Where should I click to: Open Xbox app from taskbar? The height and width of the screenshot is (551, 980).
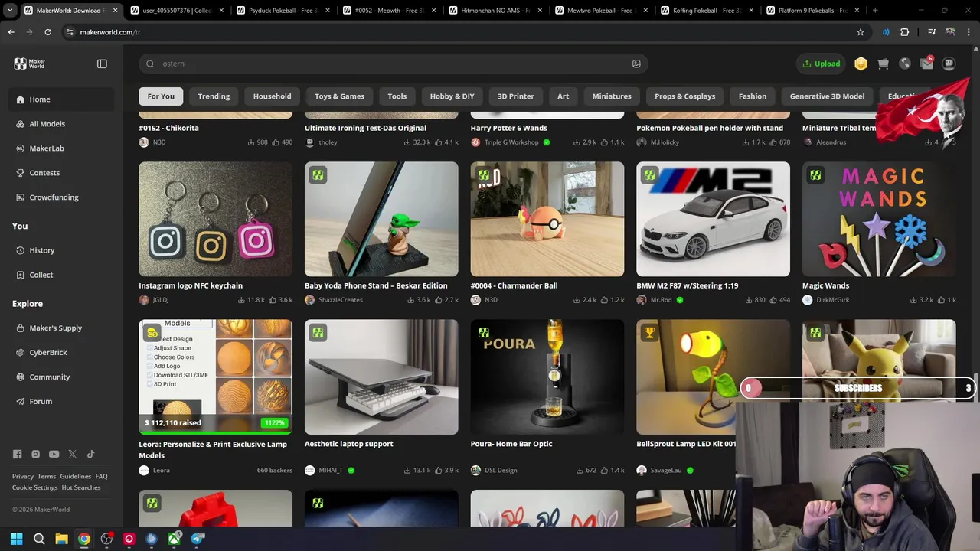175,539
